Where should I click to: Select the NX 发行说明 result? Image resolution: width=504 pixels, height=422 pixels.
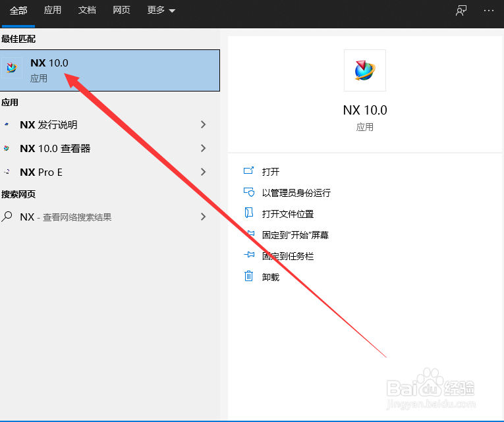[110, 124]
